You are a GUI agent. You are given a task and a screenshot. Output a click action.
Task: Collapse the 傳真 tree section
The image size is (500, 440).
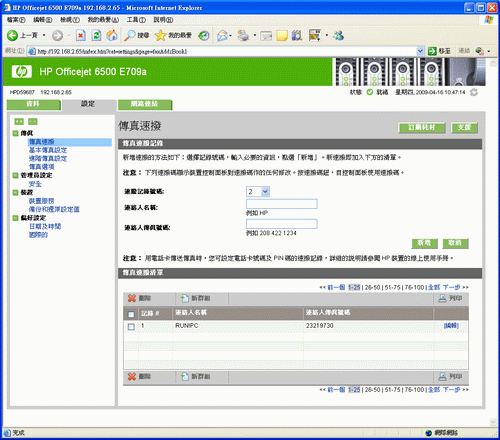pyautogui.click(x=15, y=133)
